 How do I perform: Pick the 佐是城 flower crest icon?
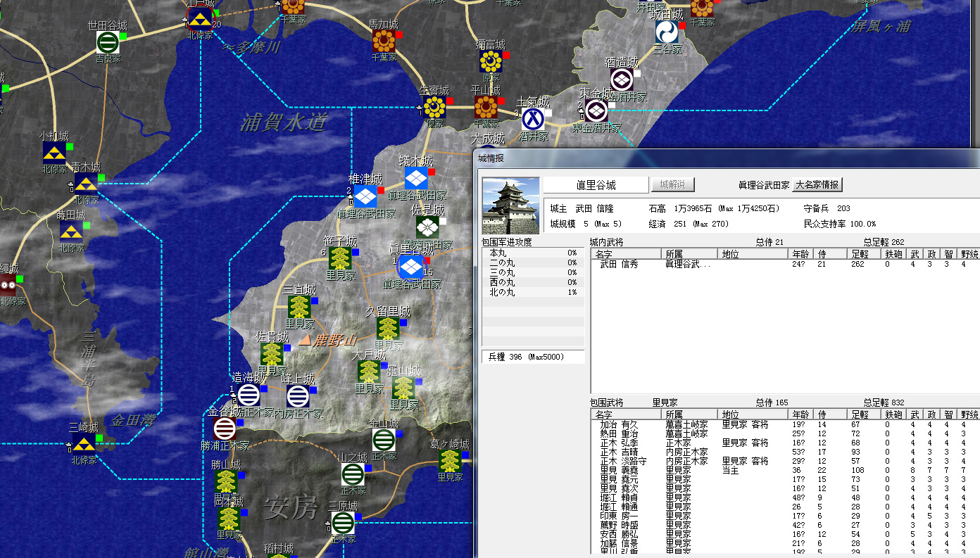pyautogui.click(x=427, y=227)
